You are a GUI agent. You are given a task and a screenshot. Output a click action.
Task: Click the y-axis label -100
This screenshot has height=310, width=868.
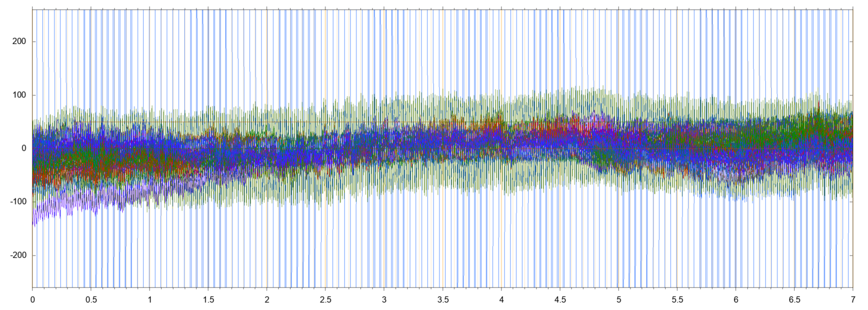(19, 202)
